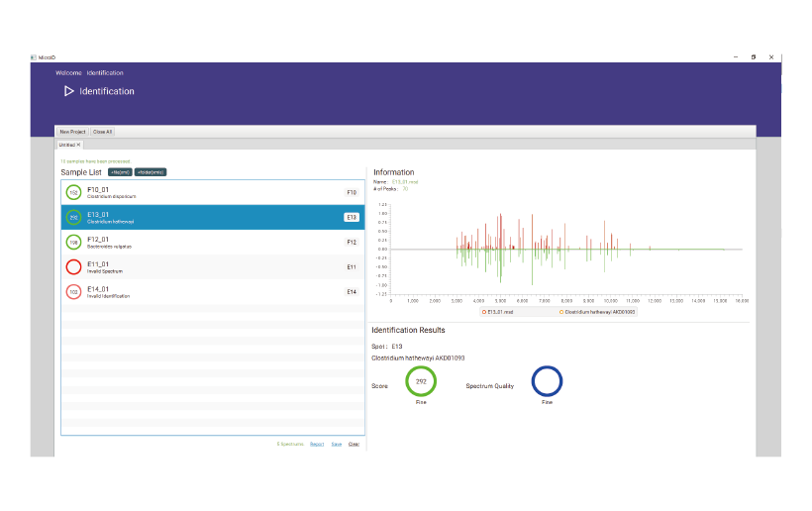Open the Report link
This screenshot has height=511, width=812.
[x=317, y=444]
